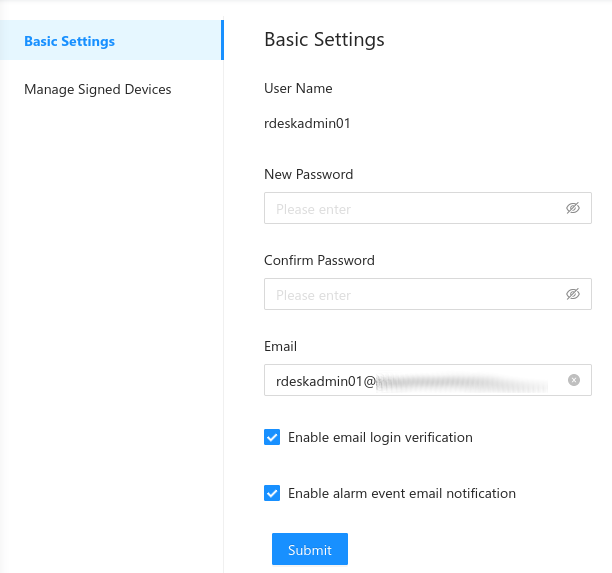Uncheck alarm event email notification checkbox

point(272,493)
